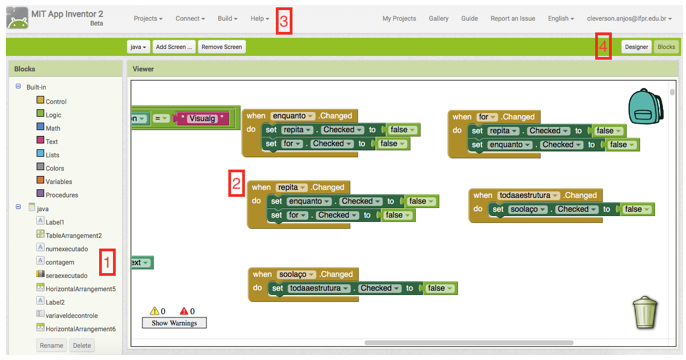Open the backpack icon in the viewer

pos(645,106)
